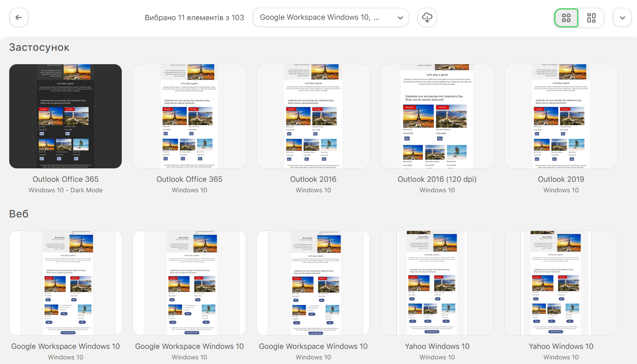This screenshot has width=637, height=364.
Task: Click the cloud download icon
Action: click(427, 18)
